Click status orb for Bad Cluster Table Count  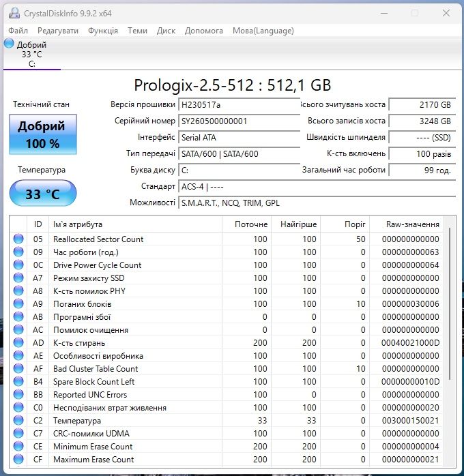pos(18,368)
